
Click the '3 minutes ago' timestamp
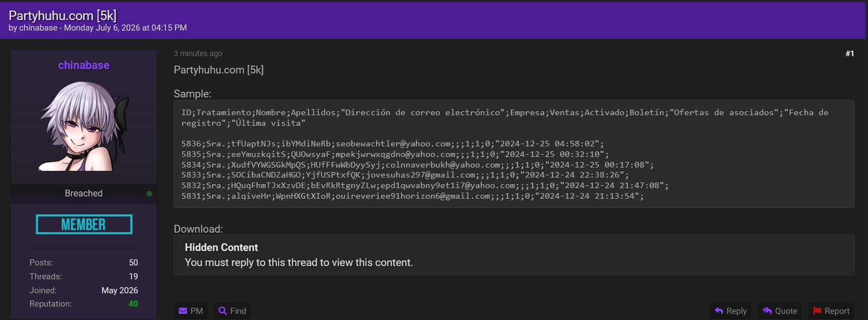198,53
